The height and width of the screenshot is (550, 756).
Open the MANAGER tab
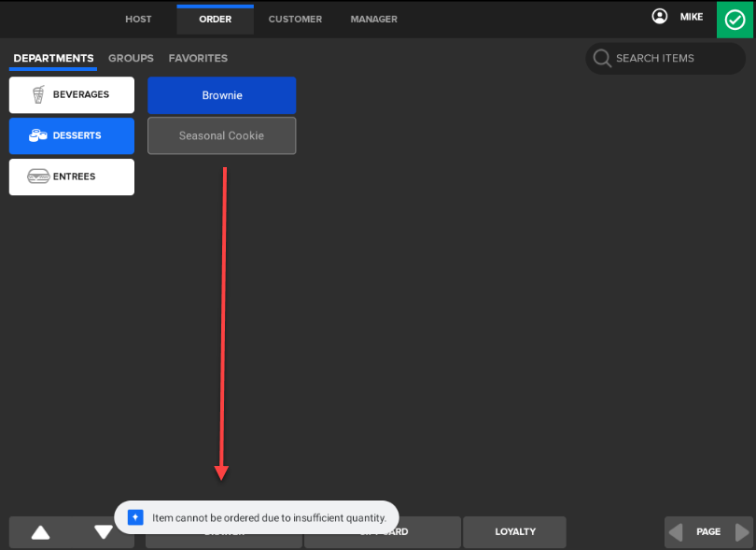(373, 20)
